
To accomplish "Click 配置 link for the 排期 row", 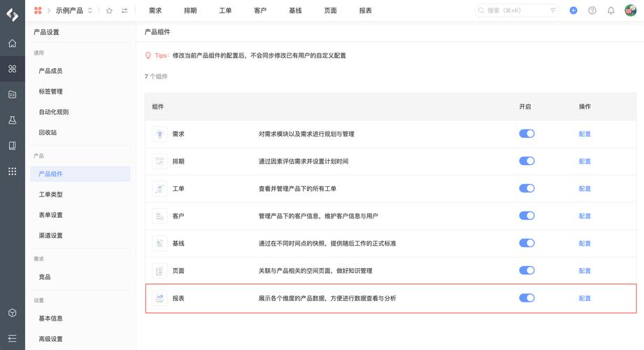I will [x=585, y=161].
